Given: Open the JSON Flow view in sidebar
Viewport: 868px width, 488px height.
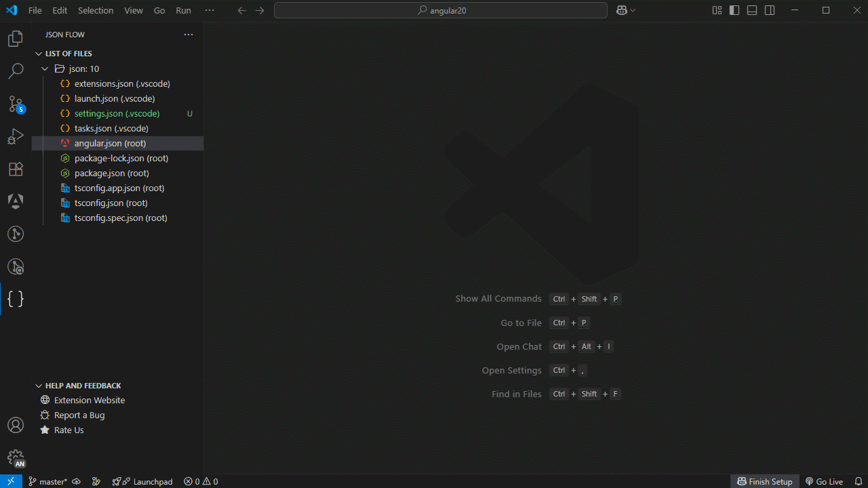Looking at the screenshot, I should [x=15, y=299].
